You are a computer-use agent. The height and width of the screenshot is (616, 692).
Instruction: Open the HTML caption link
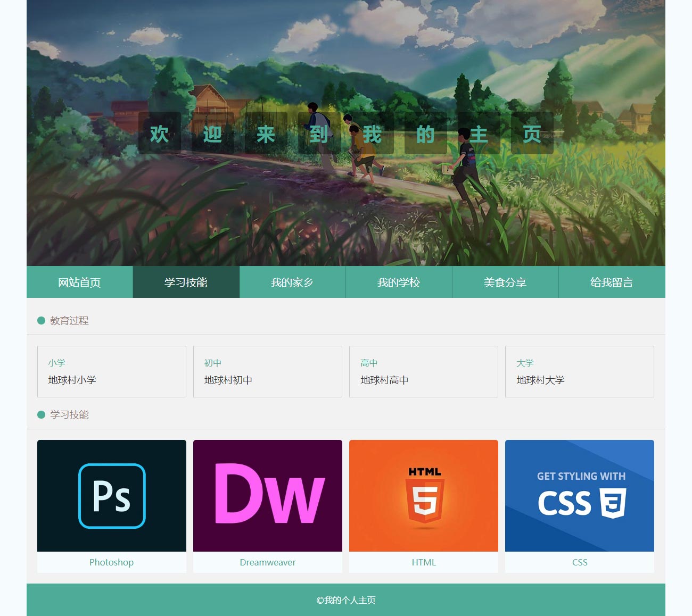point(424,562)
